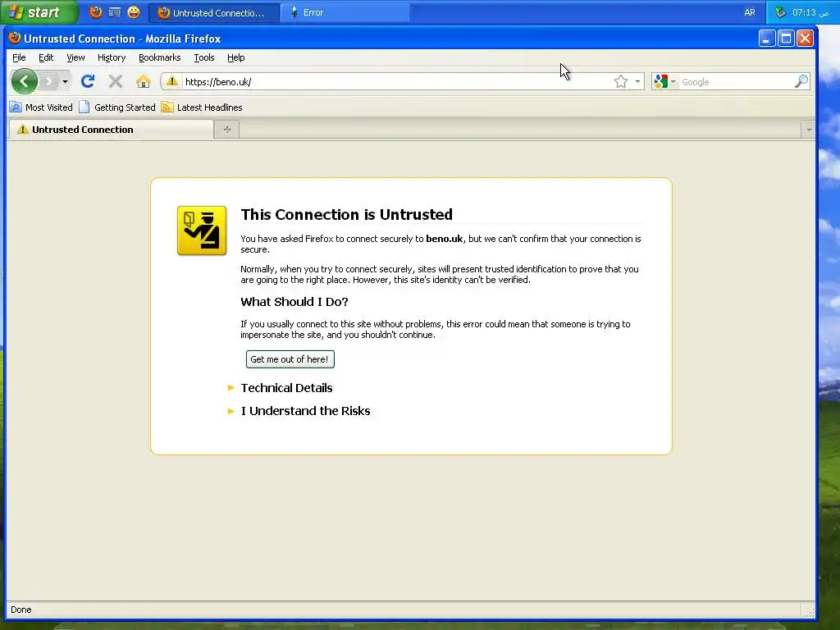This screenshot has width=840, height=630.
Task: Click the Firefox icon in the title bar
Action: pyautogui.click(x=15, y=38)
